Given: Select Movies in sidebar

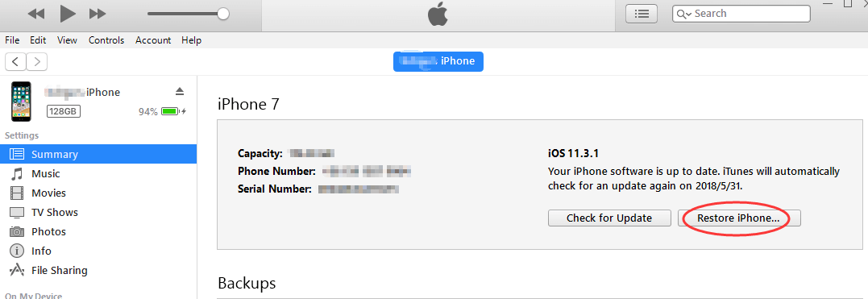Looking at the screenshot, I should click(x=48, y=193).
